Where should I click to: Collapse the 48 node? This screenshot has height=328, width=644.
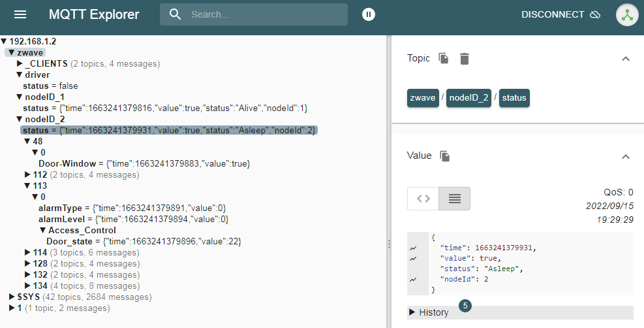tap(27, 141)
